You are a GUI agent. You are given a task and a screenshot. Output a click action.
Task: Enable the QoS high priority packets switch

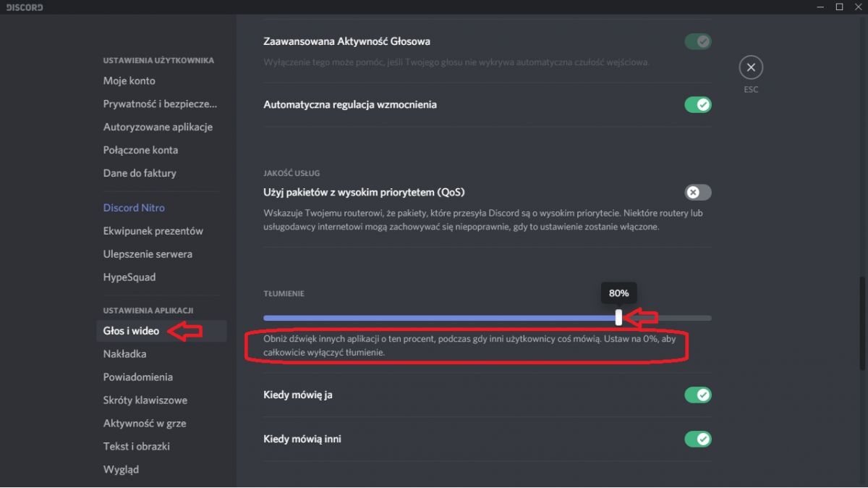click(x=698, y=193)
